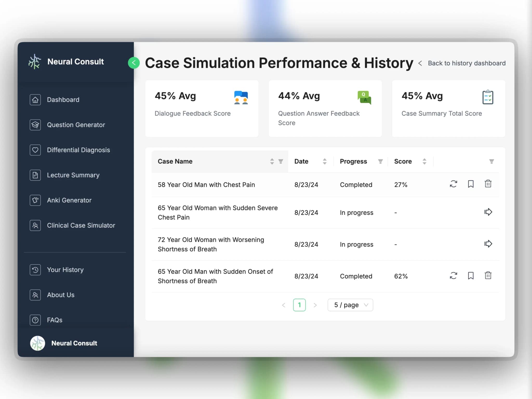The height and width of the screenshot is (399, 532).
Task: Click the Anki Generator icon
Action: tap(35, 200)
